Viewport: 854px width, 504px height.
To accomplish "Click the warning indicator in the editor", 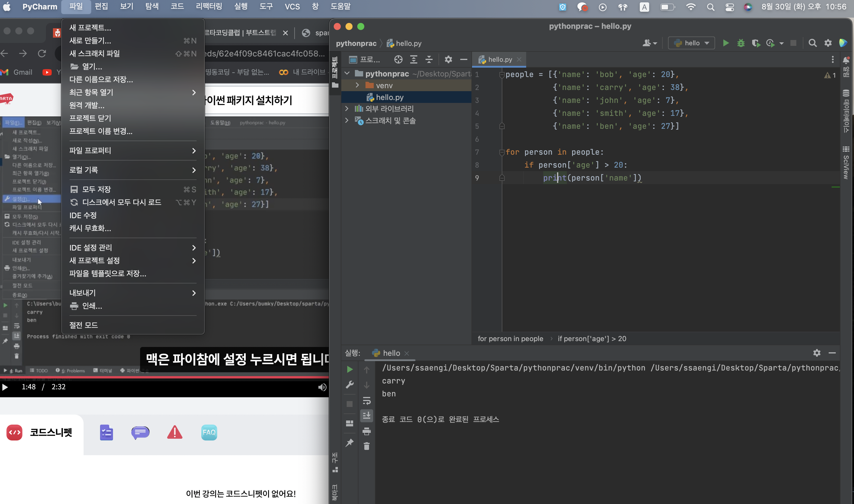I will [830, 75].
